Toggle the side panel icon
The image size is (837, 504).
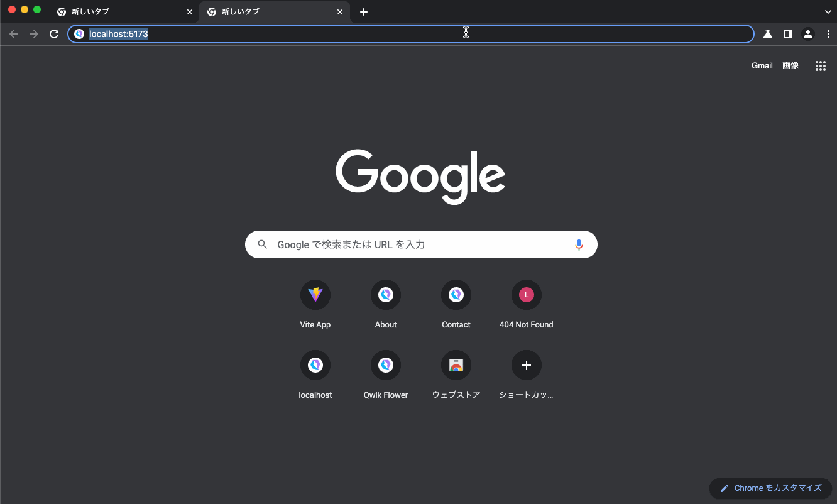tap(788, 34)
